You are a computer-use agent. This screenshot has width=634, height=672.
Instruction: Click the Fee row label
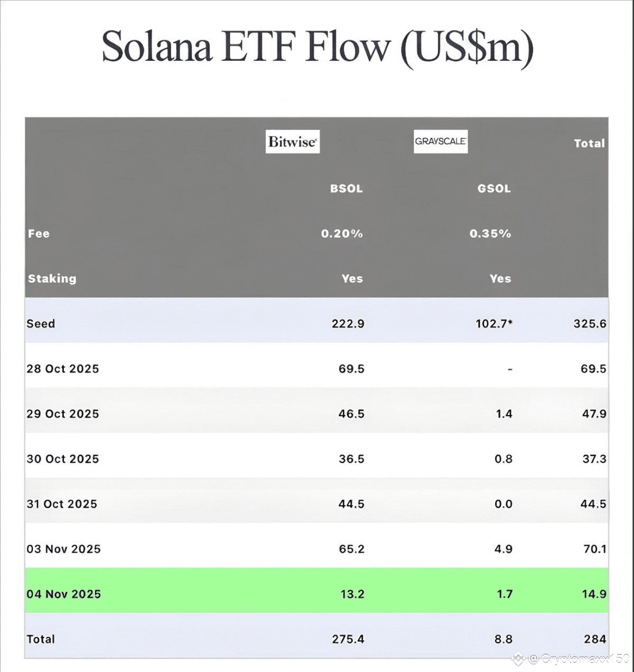[x=39, y=234]
